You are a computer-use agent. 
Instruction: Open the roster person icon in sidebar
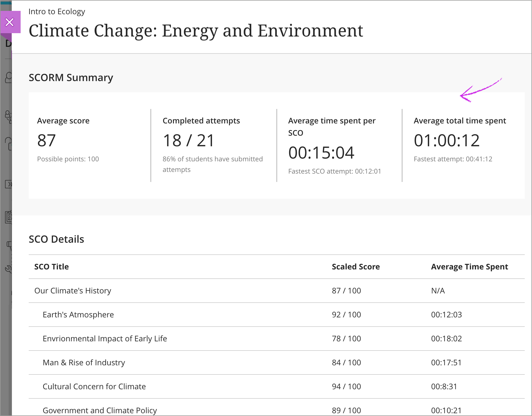click(x=8, y=77)
